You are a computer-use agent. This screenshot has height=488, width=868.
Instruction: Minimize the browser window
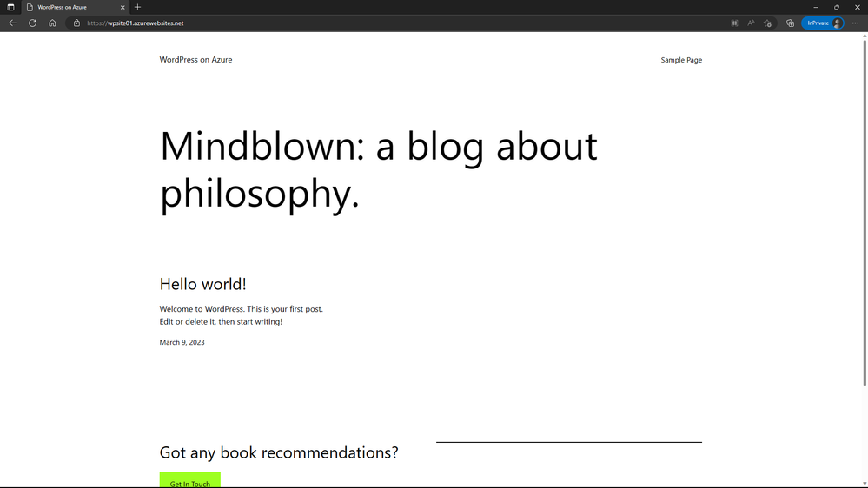[815, 7]
